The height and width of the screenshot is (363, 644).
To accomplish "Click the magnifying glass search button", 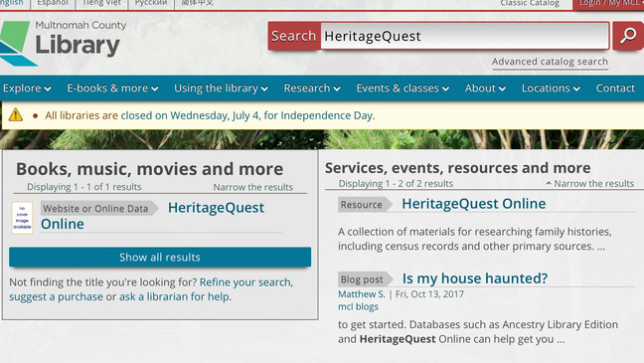I will (x=628, y=36).
